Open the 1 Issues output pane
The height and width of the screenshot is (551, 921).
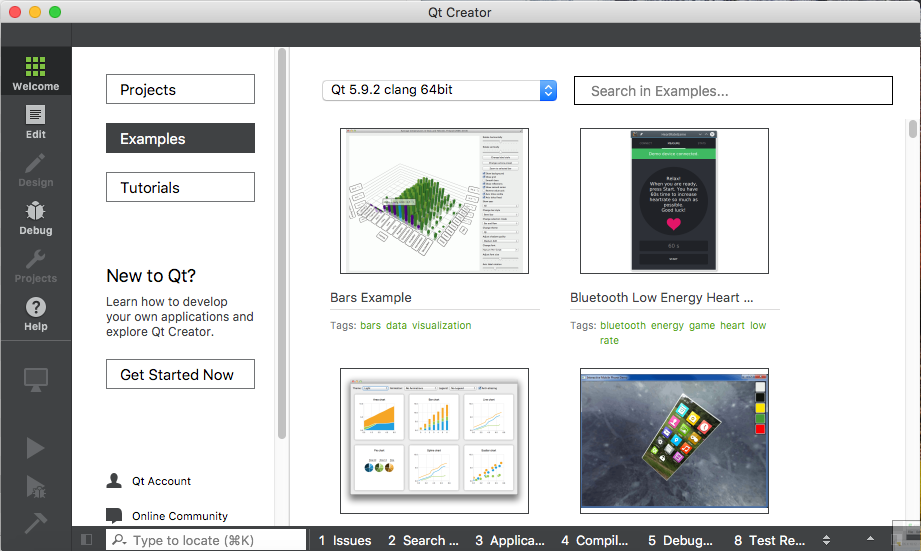coord(345,540)
